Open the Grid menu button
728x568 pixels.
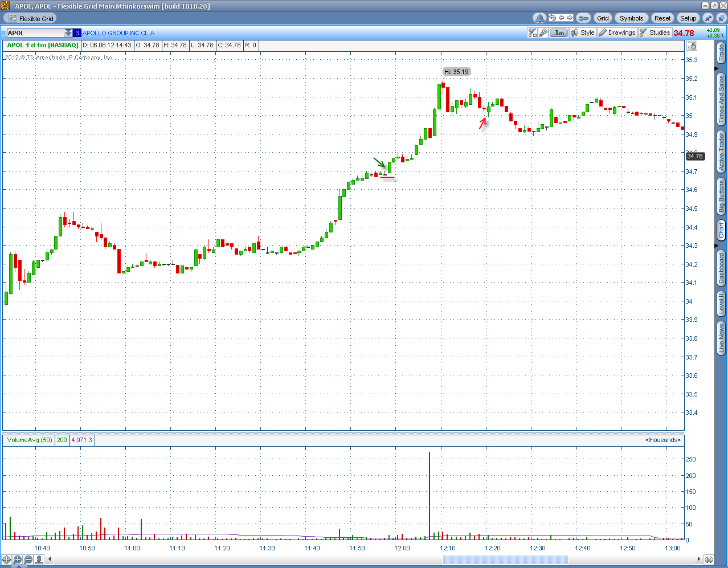click(x=603, y=18)
